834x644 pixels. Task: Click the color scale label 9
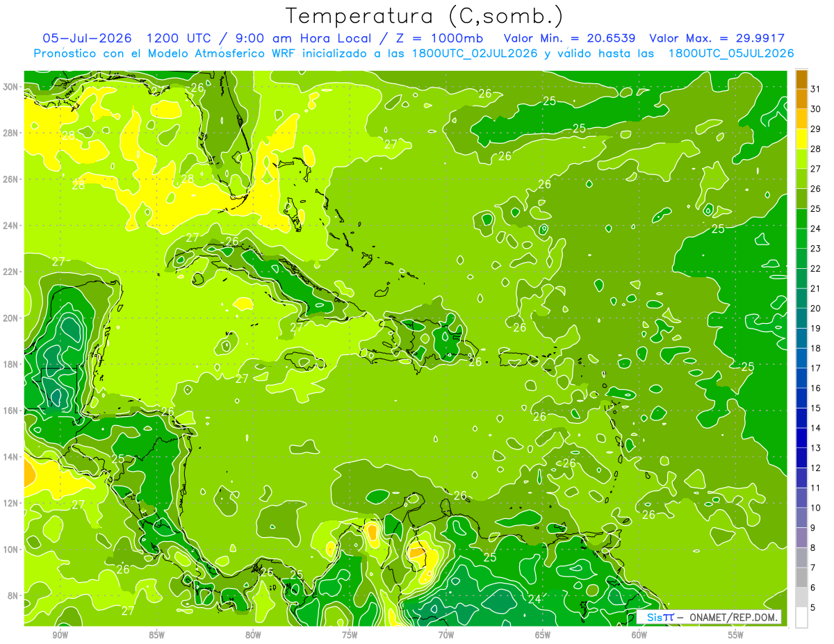click(x=814, y=528)
